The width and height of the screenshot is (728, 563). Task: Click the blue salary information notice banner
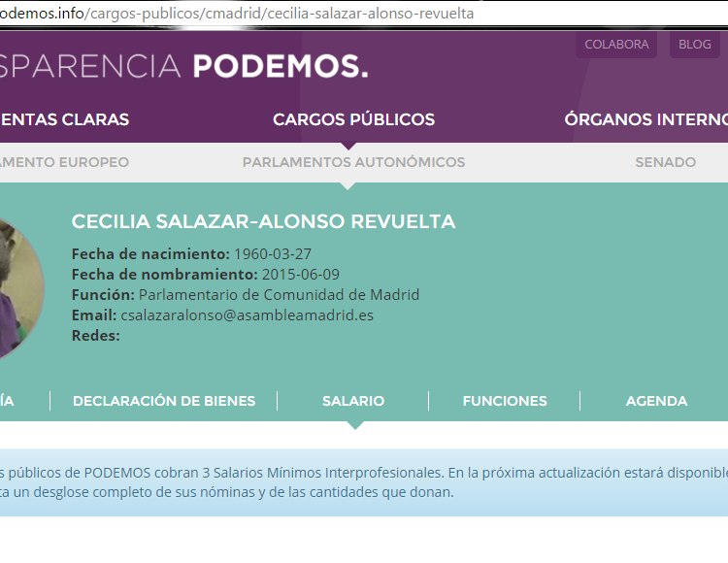coord(364,482)
